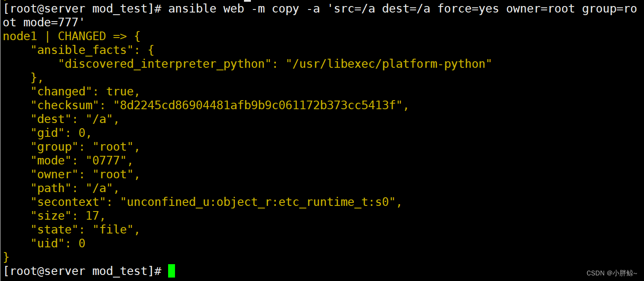Click the size value 17
Screen dimensions: 644x281
[93, 216]
